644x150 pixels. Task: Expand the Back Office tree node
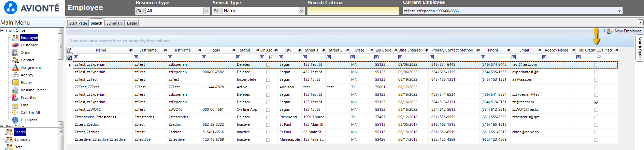pyautogui.click(x=2, y=126)
